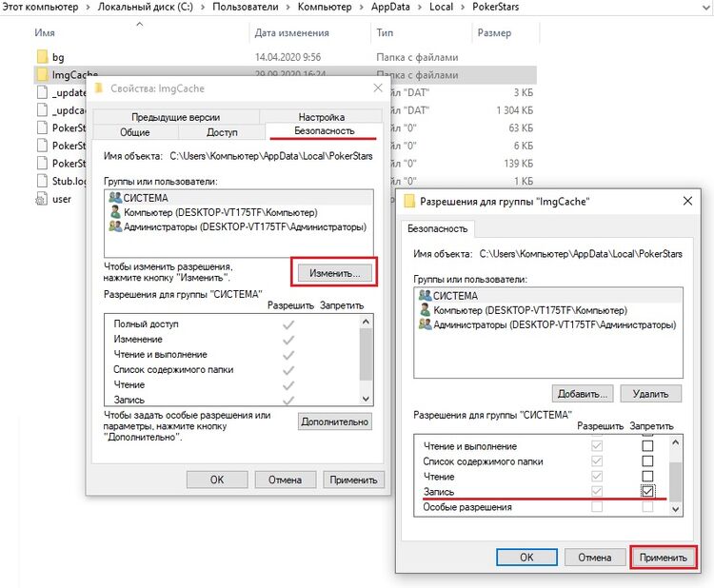
Task: Check Запретить for Чтение и выполнение
Action: point(648,446)
